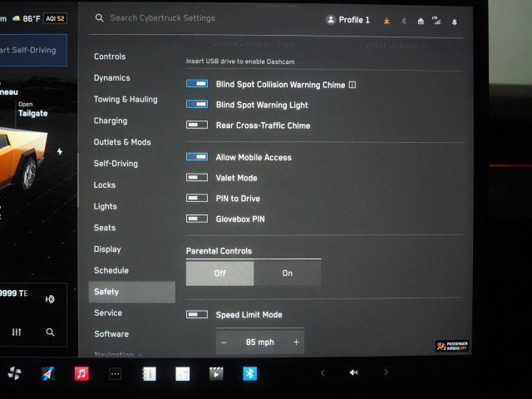The image size is (532, 399).
Task: Go to Charging settings
Action: pos(111,121)
